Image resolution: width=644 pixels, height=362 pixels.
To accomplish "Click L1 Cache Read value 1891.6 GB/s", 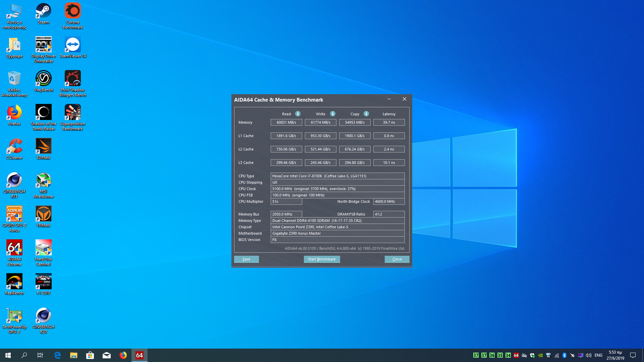I will (x=286, y=136).
